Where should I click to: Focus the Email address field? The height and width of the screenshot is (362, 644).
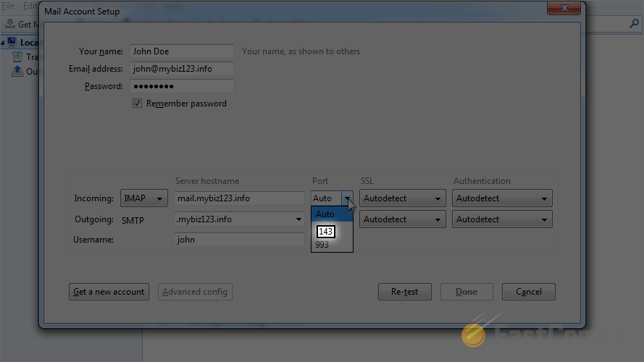(182, 69)
